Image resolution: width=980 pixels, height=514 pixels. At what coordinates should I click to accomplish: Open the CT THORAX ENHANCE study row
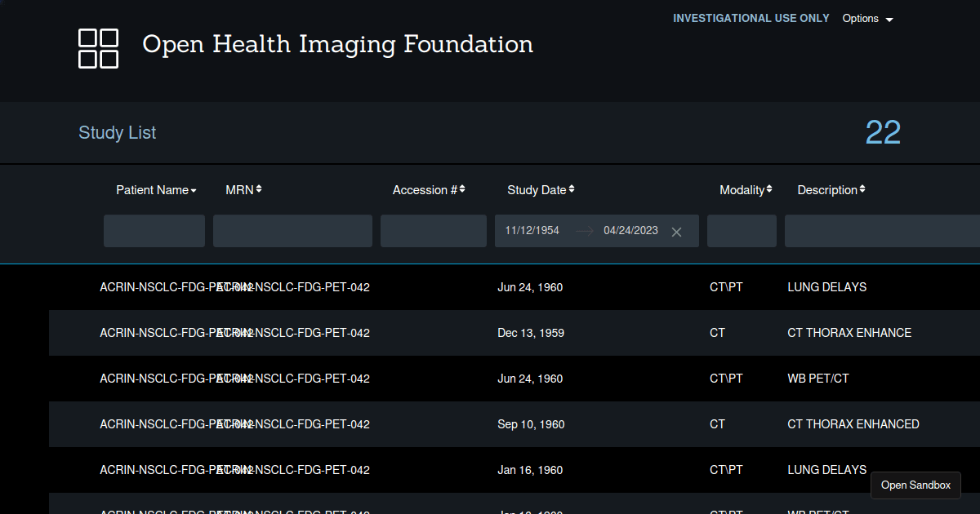coord(849,333)
